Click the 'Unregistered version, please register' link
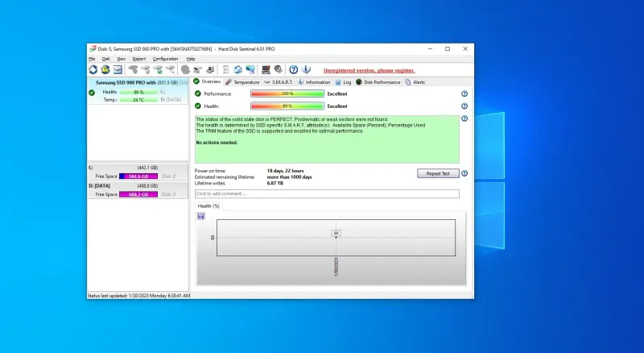This screenshot has width=644, height=353. [369, 70]
